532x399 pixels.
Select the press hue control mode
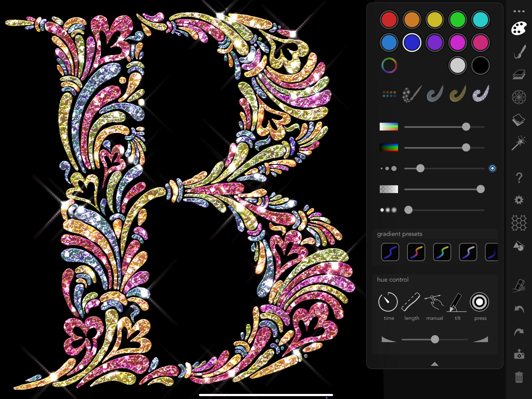click(x=479, y=302)
